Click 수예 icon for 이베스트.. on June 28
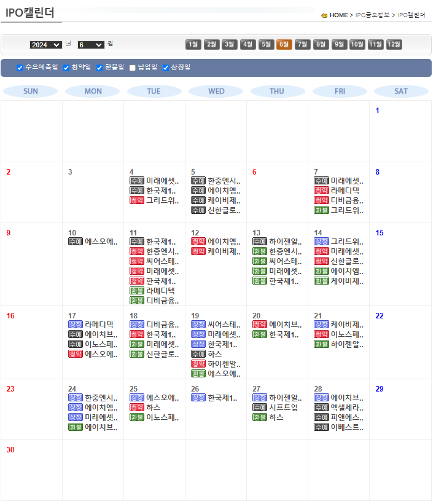 tap(321, 427)
